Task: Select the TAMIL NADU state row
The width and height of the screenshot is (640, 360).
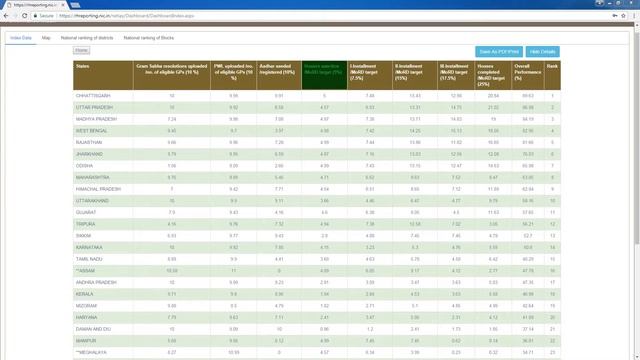Action: pyautogui.click(x=317, y=259)
